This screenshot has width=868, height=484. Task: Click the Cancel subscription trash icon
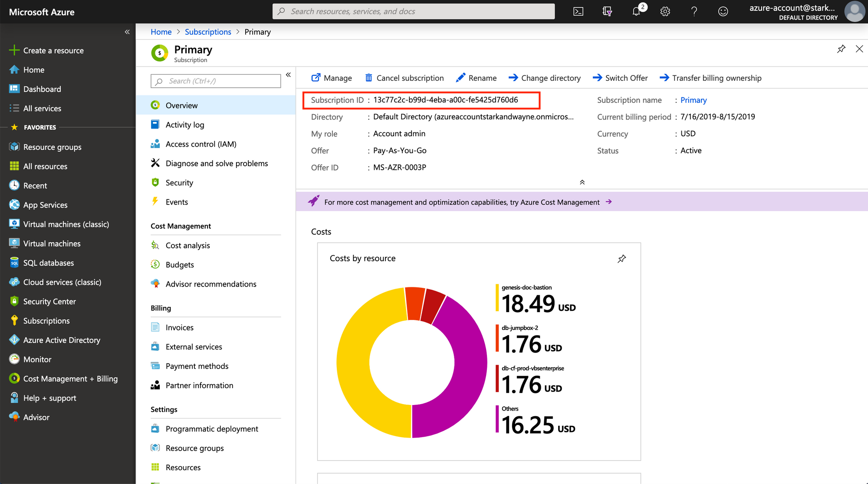coord(368,78)
